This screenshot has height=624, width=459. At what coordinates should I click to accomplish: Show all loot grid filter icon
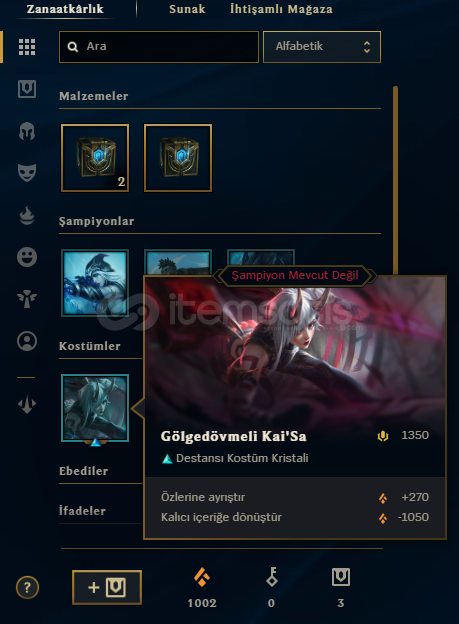pyautogui.click(x=27, y=47)
